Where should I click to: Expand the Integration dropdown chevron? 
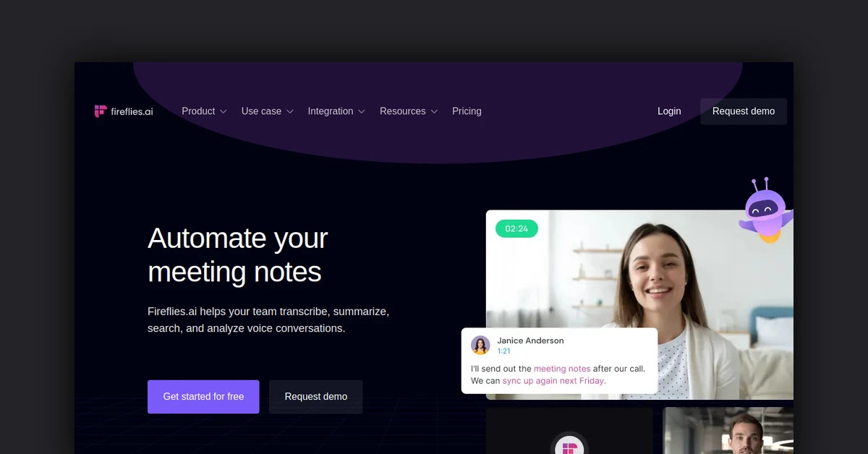pyautogui.click(x=362, y=112)
